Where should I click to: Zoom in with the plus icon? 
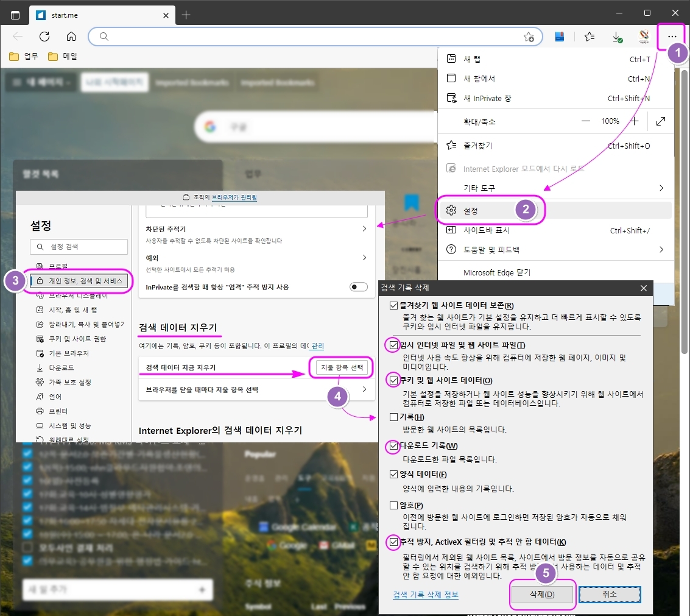(x=634, y=121)
